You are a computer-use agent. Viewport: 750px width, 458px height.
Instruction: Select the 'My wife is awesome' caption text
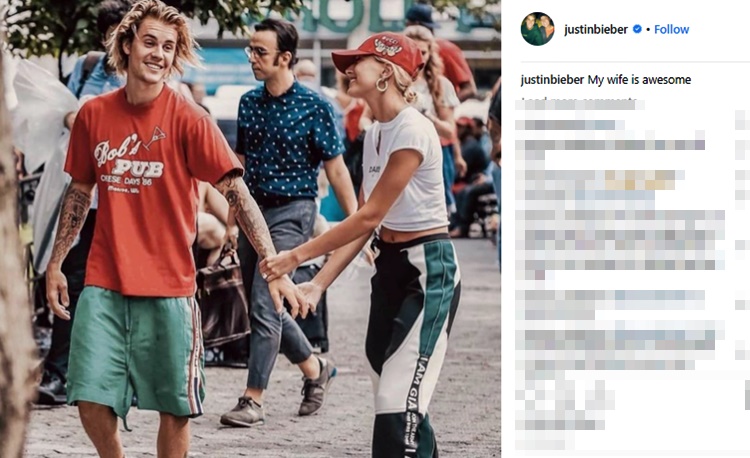pyautogui.click(x=639, y=80)
